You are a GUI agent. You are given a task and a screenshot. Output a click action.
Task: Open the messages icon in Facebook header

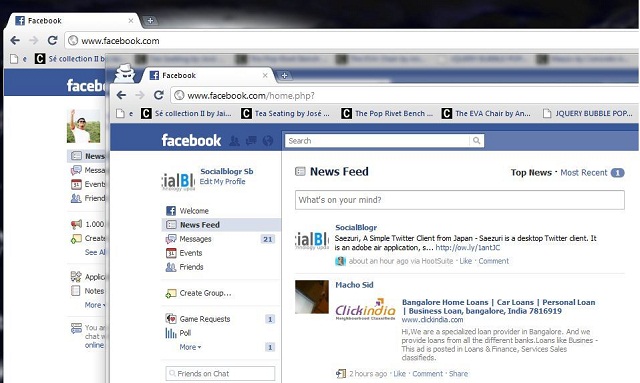(x=251, y=141)
